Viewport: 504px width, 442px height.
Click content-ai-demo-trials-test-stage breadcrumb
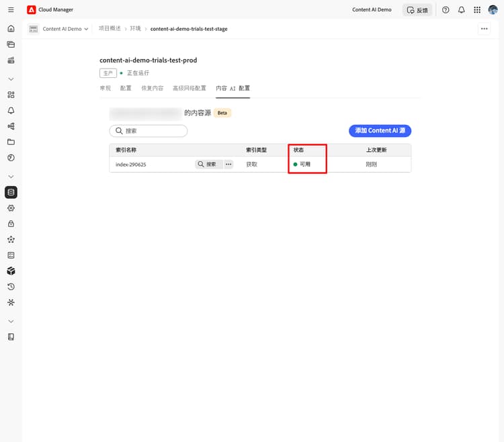pos(189,29)
